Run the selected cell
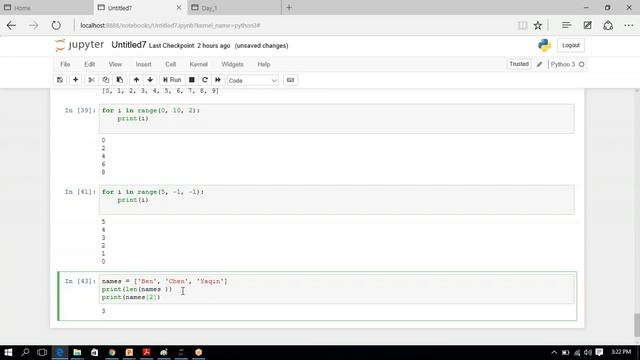 [172, 80]
